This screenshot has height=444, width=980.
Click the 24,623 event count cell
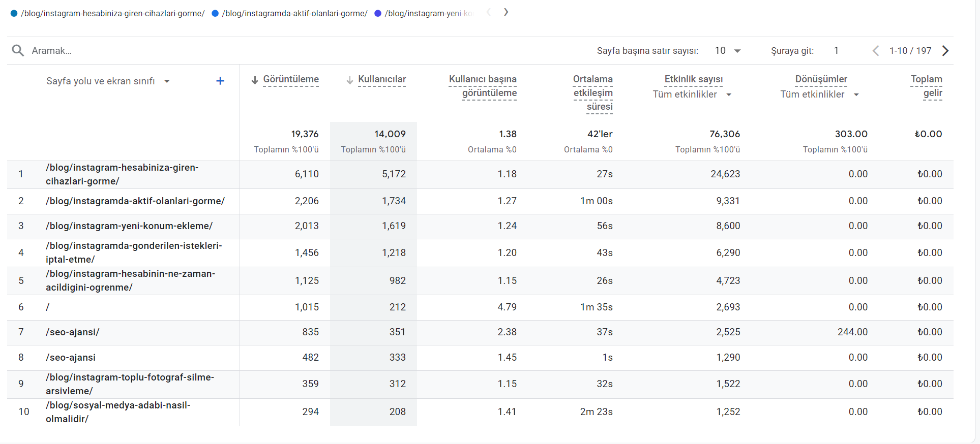click(x=725, y=174)
